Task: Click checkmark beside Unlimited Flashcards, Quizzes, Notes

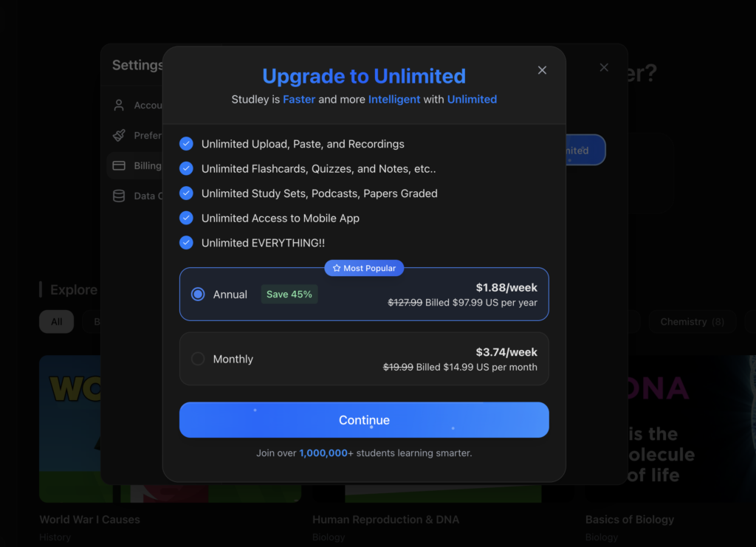Action: click(x=187, y=169)
